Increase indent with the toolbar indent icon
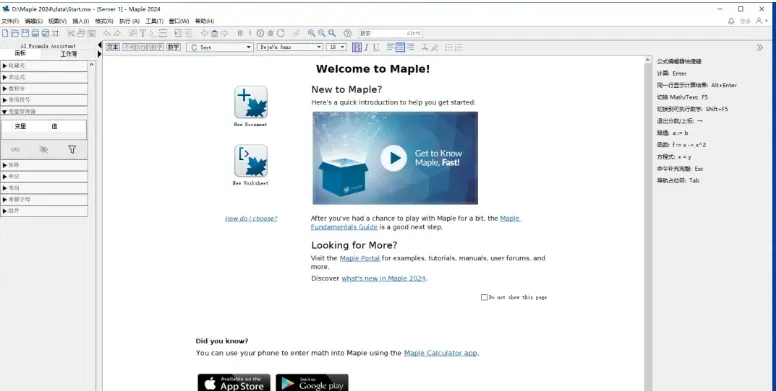 [178, 33]
